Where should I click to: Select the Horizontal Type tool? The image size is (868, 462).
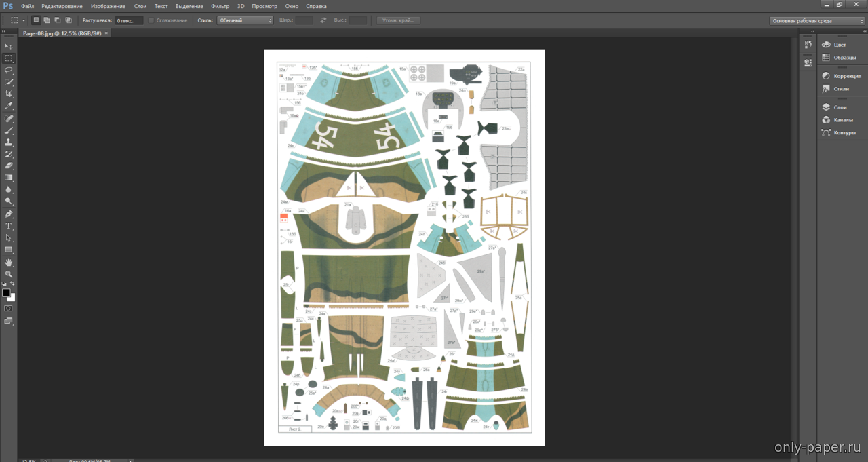point(9,226)
